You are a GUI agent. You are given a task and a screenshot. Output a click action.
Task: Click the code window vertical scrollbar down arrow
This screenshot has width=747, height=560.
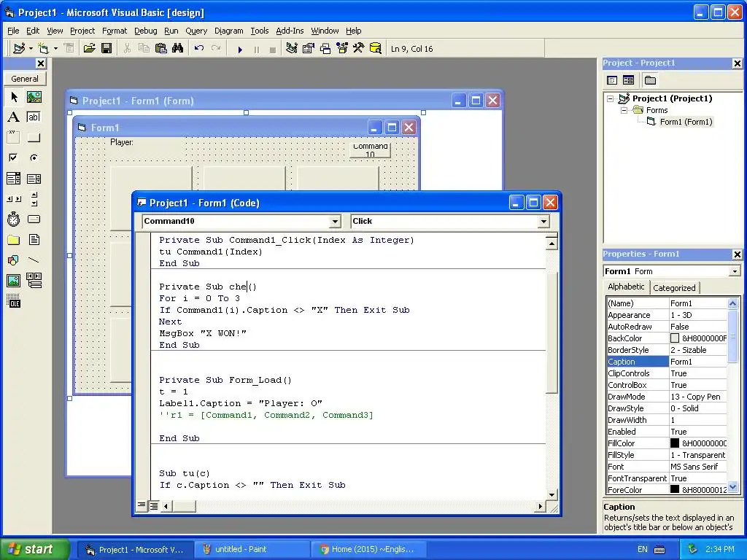[551, 495]
